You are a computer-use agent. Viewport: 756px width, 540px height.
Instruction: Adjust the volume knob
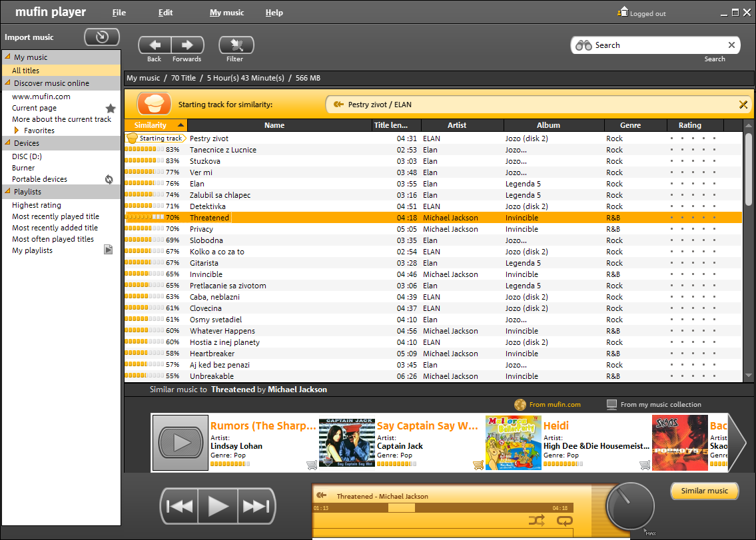click(x=629, y=506)
